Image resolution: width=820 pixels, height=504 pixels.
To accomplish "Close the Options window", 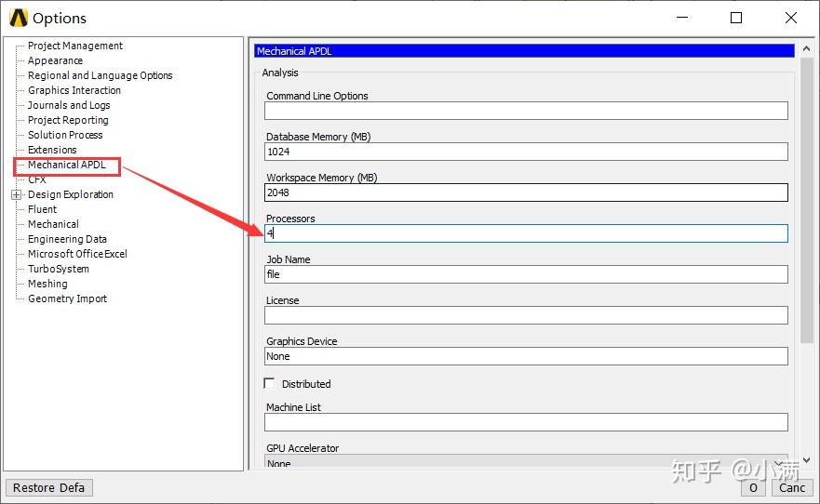I will point(791,18).
